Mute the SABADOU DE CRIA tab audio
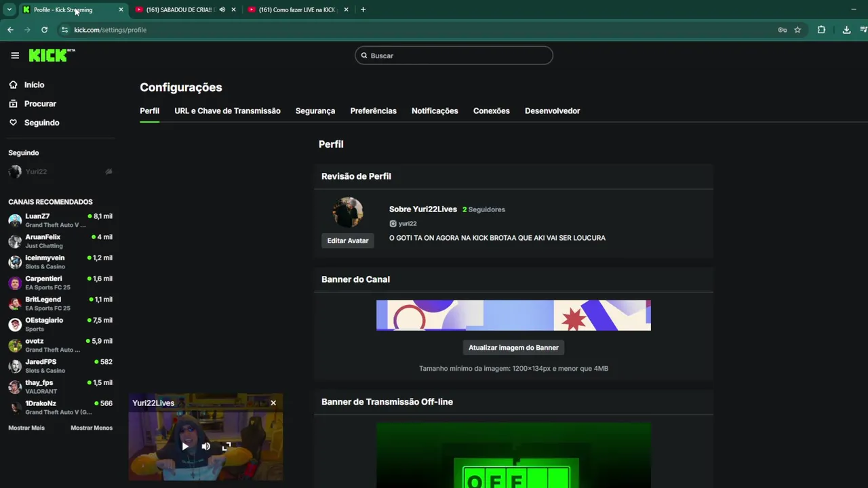The image size is (868, 488). click(222, 9)
